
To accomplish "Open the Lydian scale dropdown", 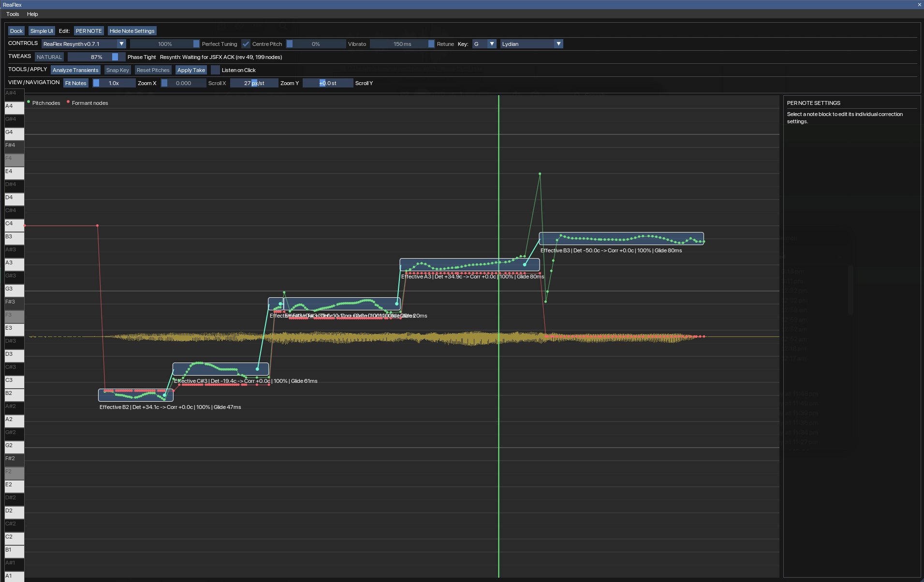I will (x=531, y=44).
